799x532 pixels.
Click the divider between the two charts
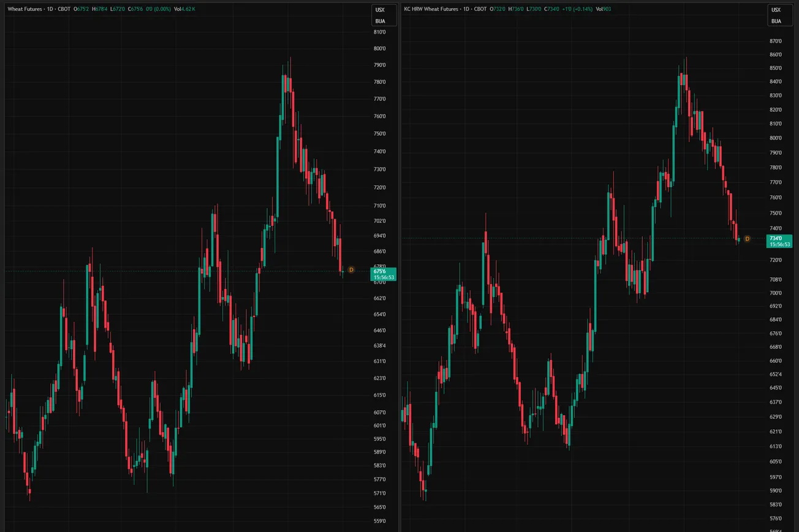(x=399, y=266)
